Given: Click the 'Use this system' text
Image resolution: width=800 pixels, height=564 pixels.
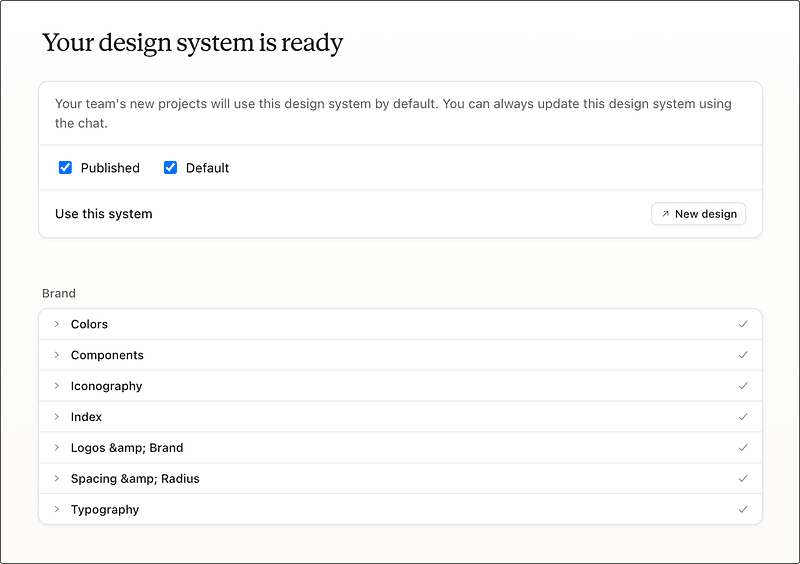Looking at the screenshot, I should (104, 214).
